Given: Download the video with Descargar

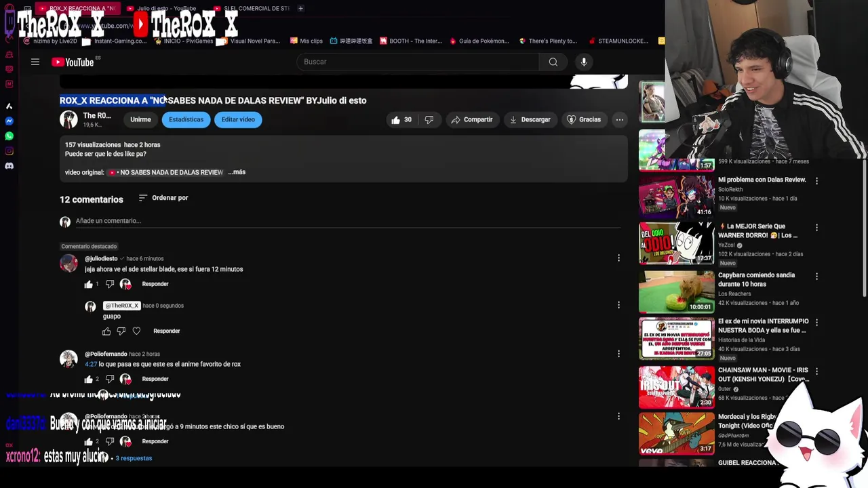Looking at the screenshot, I should (530, 119).
